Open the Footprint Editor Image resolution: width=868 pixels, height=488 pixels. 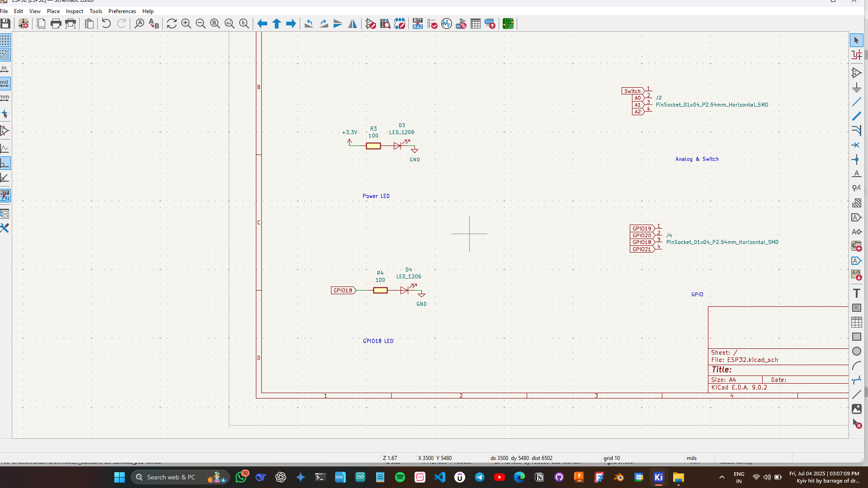400,23
